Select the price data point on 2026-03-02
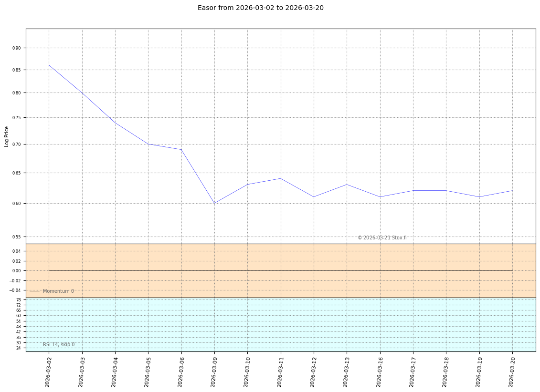This screenshot has width=540, height=392. pos(49,65)
